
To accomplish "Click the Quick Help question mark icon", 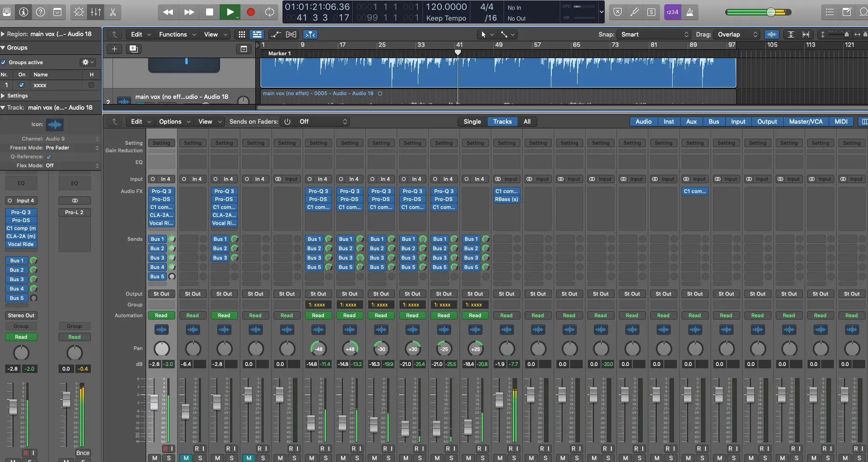I will click(41, 12).
